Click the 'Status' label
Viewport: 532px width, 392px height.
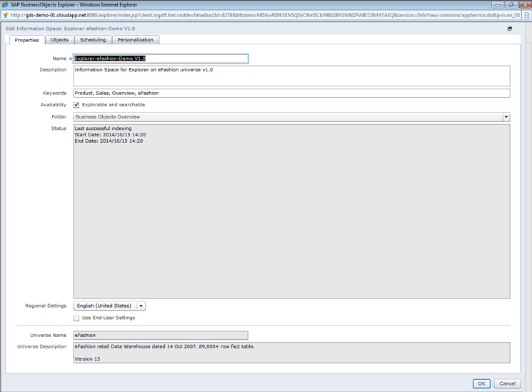(59, 129)
